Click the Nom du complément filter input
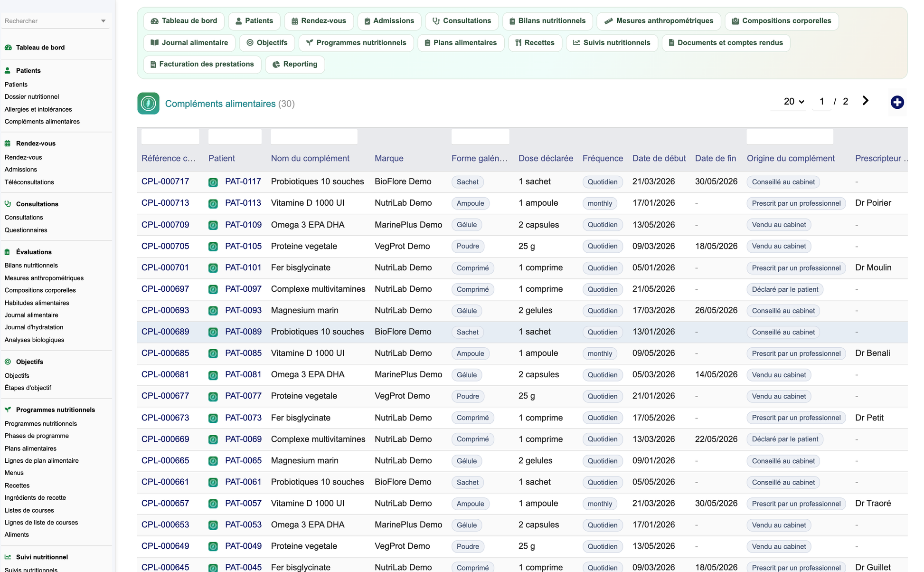 [314, 136]
